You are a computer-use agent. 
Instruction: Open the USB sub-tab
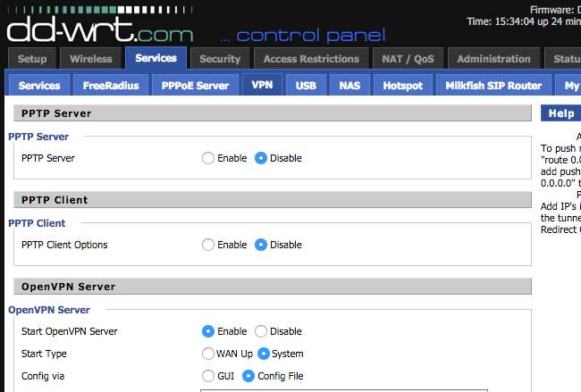(306, 85)
